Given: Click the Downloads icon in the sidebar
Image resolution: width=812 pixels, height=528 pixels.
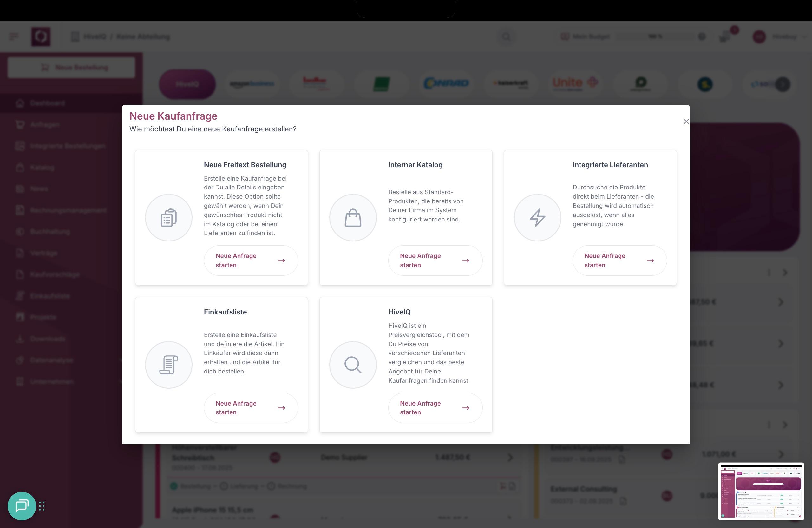Looking at the screenshot, I should point(19,339).
